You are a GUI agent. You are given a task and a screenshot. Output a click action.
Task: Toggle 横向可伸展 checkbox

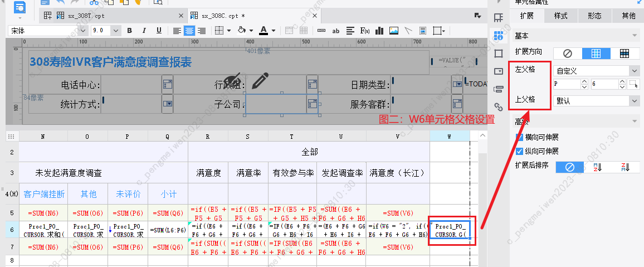coord(519,137)
